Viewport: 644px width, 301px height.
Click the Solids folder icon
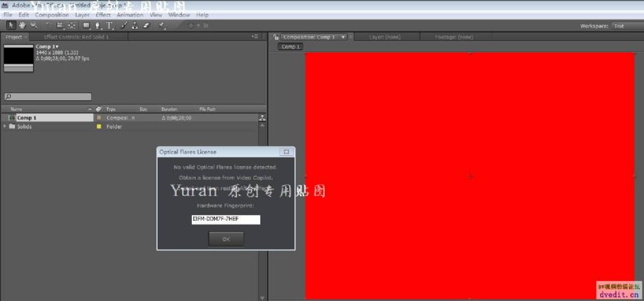[x=12, y=127]
